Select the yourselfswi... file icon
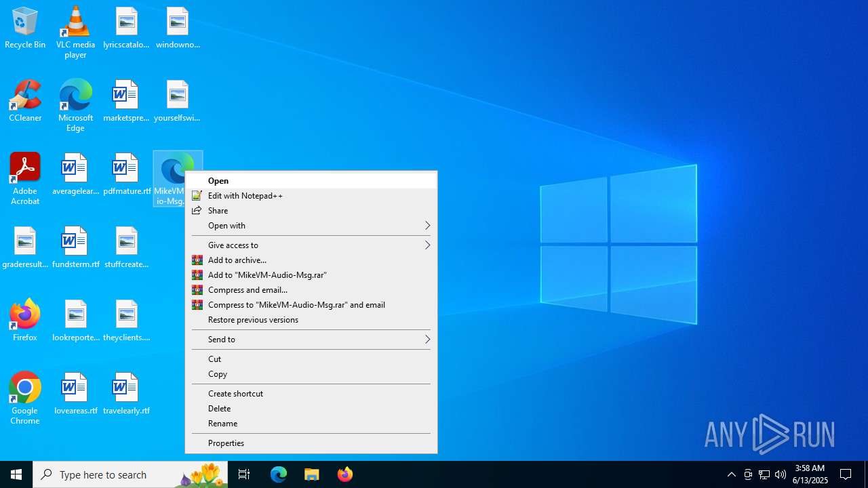 178,102
